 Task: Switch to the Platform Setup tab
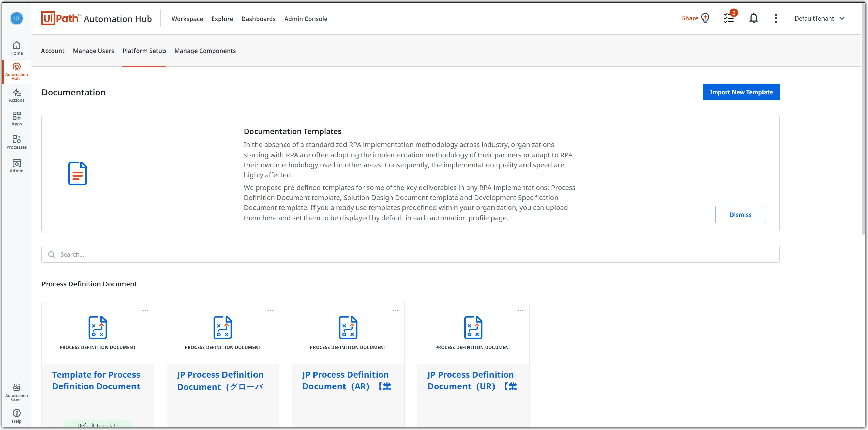(x=144, y=51)
